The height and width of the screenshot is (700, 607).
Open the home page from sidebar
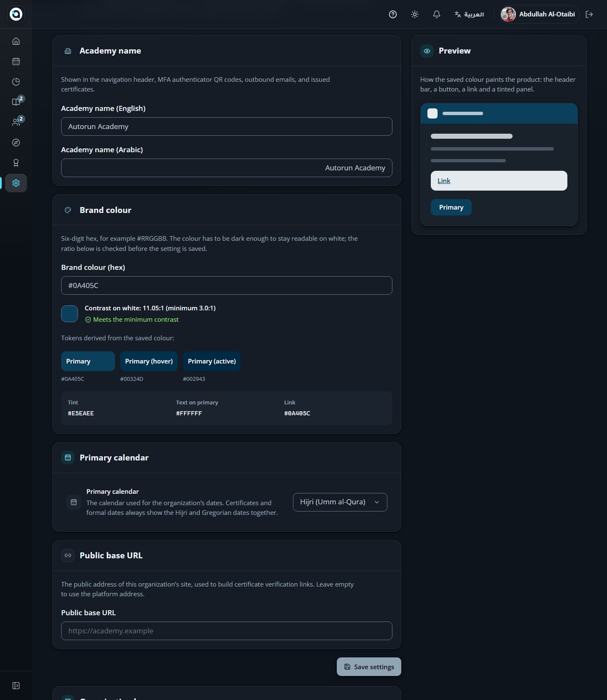(16, 41)
